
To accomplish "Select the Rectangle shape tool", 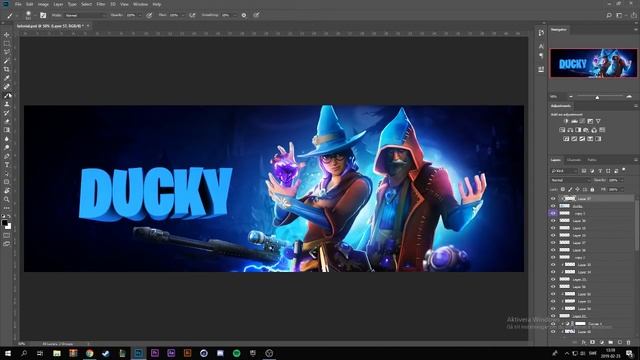I will [x=7, y=182].
